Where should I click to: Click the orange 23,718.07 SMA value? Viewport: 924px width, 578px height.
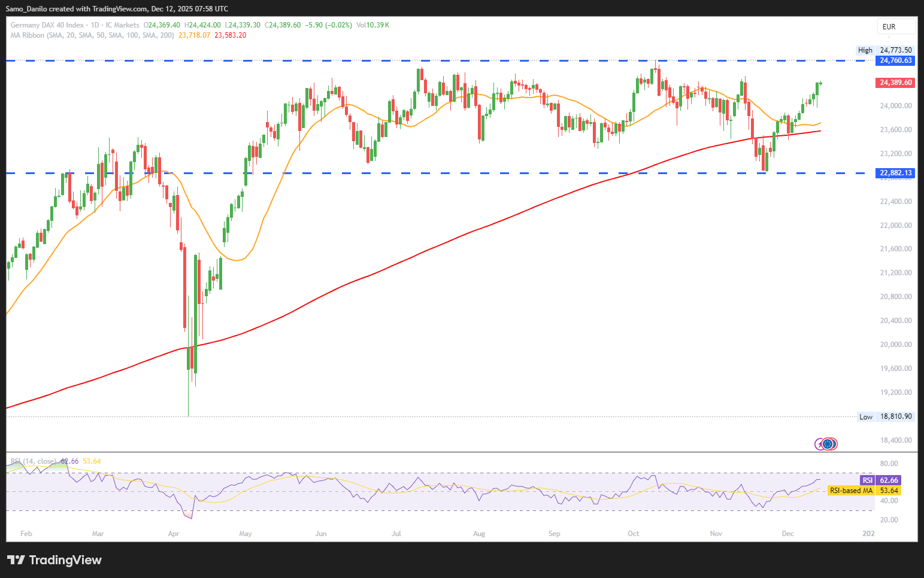194,35
